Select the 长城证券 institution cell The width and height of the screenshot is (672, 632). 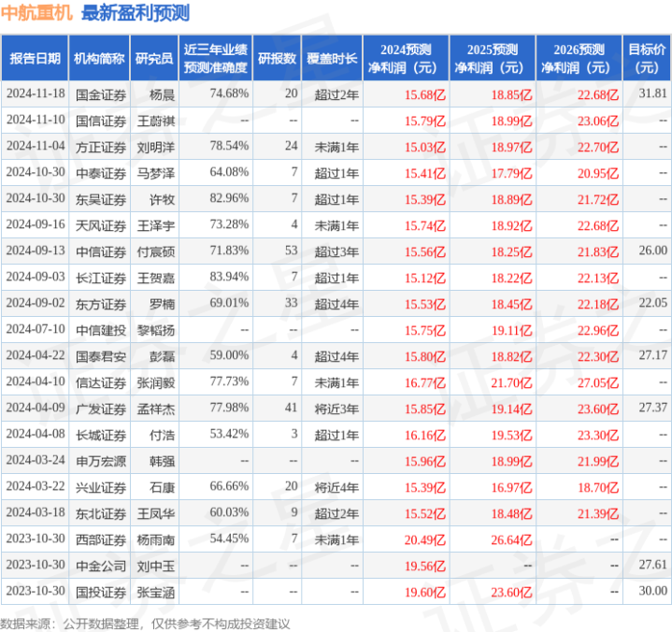[x=101, y=435]
